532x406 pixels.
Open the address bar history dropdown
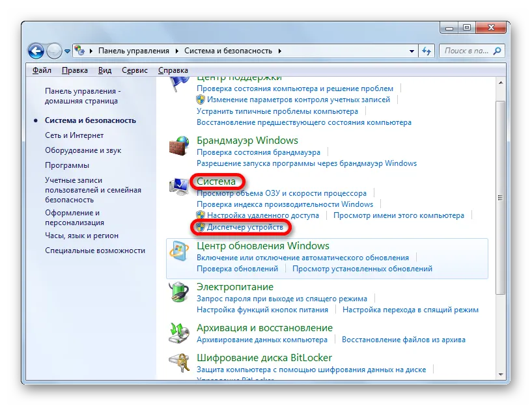click(x=412, y=51)
